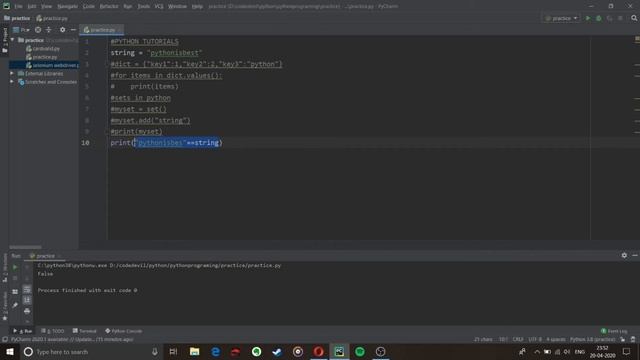640x360 pixels.
Task: Switch to the practice.py editor tab
Action: [x=102, y=30]
